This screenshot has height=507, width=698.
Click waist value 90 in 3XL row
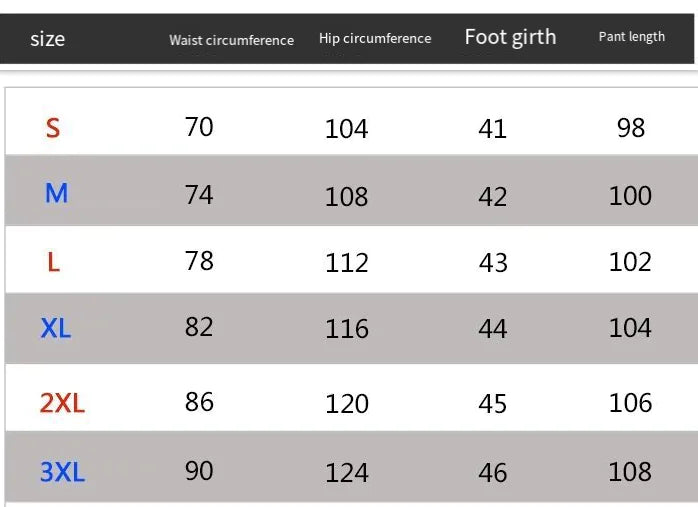pos(199,471)
